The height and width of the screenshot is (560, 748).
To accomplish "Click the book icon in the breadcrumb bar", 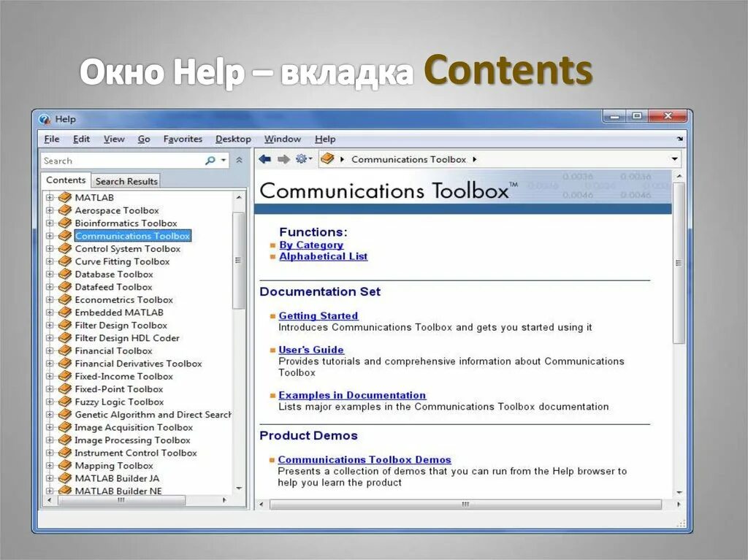I will (327, 159).
